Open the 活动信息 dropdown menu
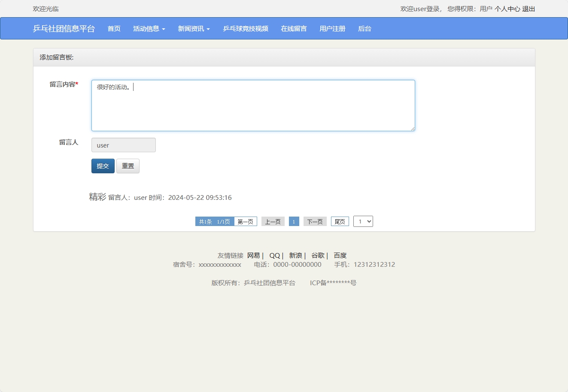 click(x=149, y=28)
